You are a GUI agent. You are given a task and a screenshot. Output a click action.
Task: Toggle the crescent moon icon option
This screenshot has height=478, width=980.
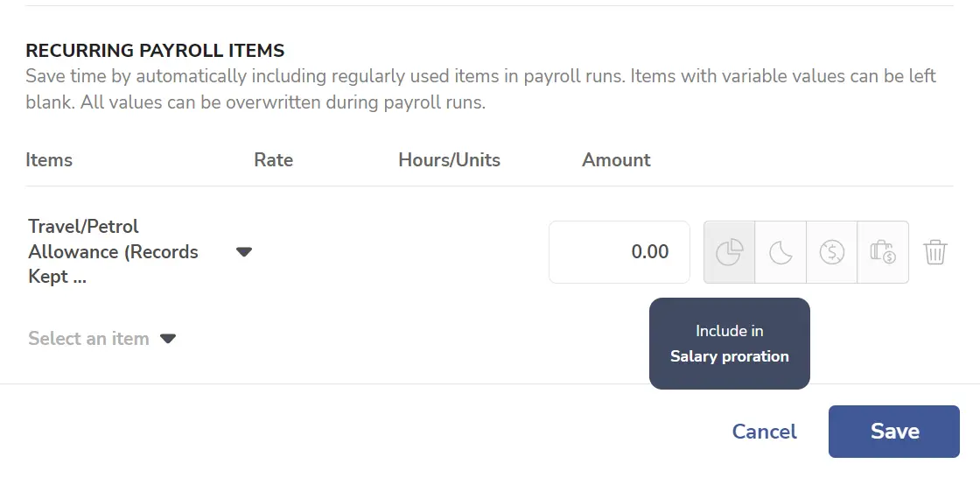(780, 252)
